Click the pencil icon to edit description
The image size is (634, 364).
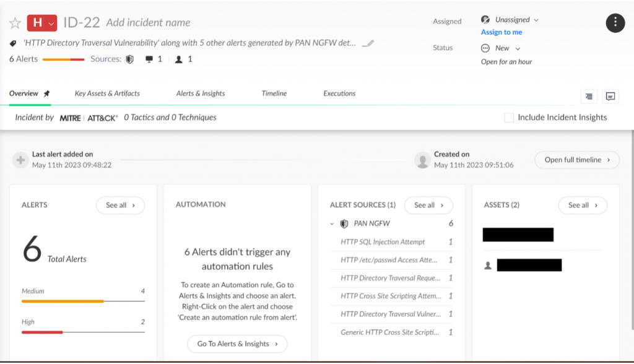(x=368, y=43)
